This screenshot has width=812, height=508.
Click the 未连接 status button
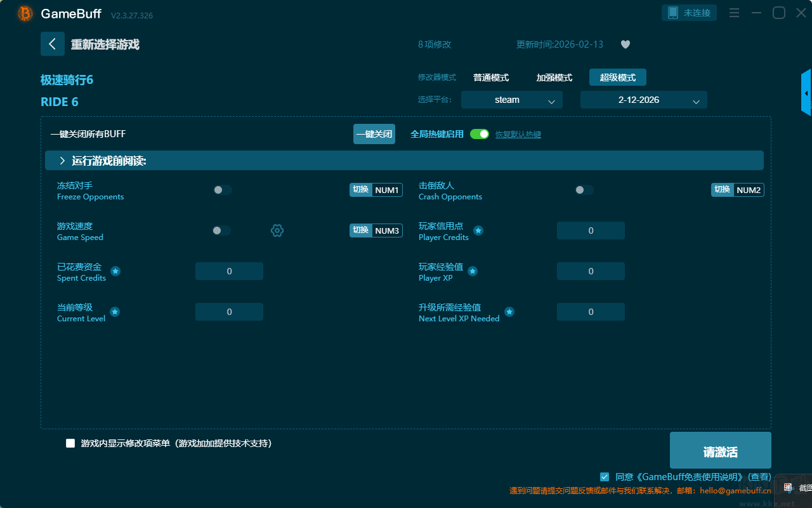690,13
